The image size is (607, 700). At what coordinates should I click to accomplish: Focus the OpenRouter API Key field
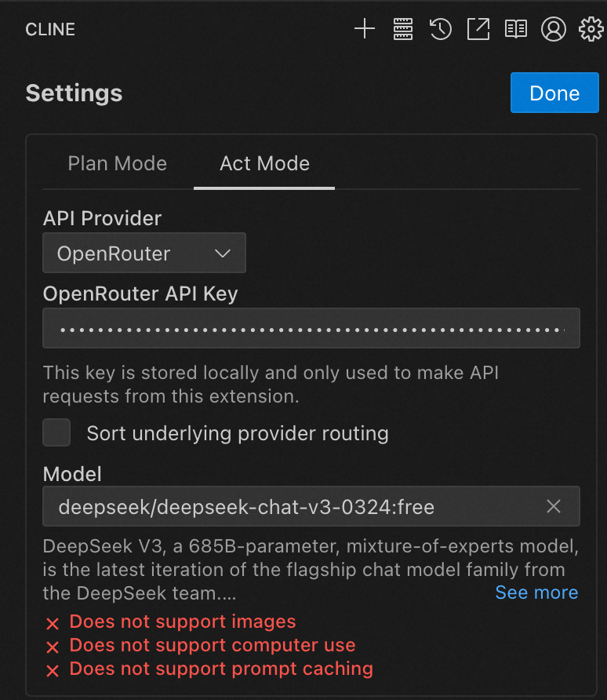pyautogui.click(x=311, y=329)
